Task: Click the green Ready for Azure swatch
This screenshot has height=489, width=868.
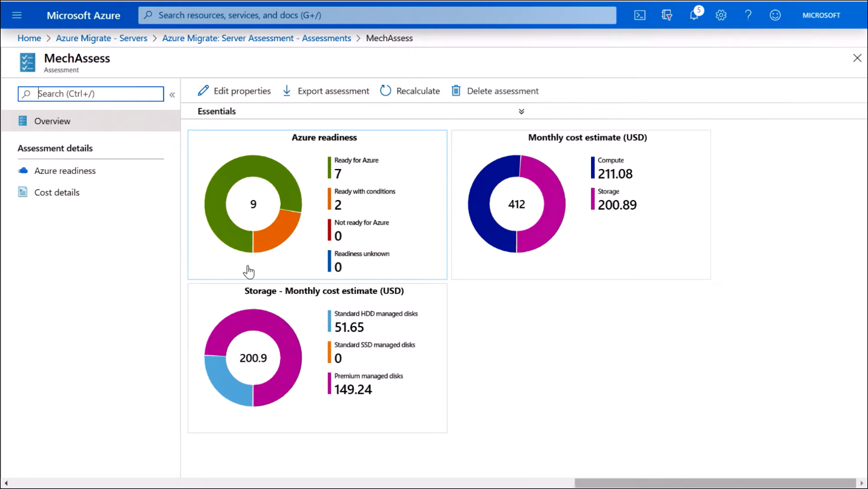Action: pyautogui.click(x=330, y=168)
